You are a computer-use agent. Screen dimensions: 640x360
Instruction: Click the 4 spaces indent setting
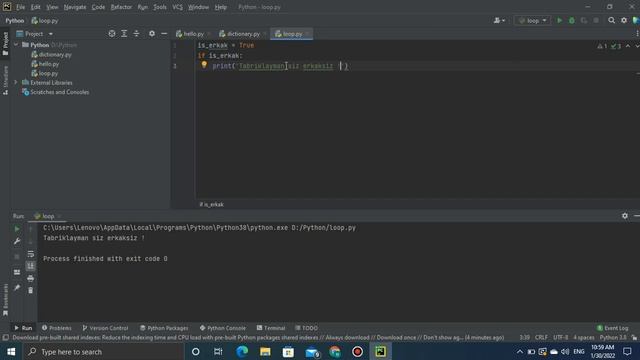[x=584, y=338]
